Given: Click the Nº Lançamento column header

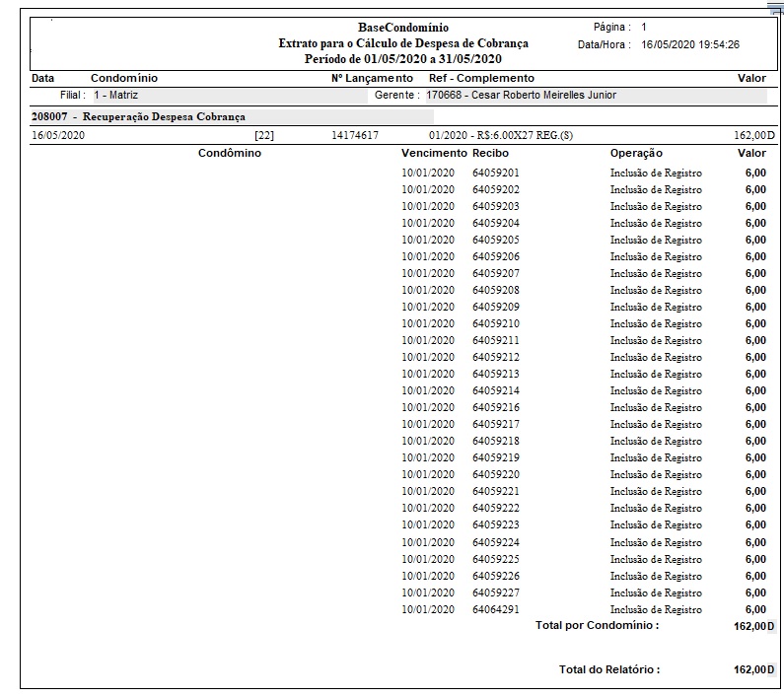Looking at the screenshot, I should (372, 78).
